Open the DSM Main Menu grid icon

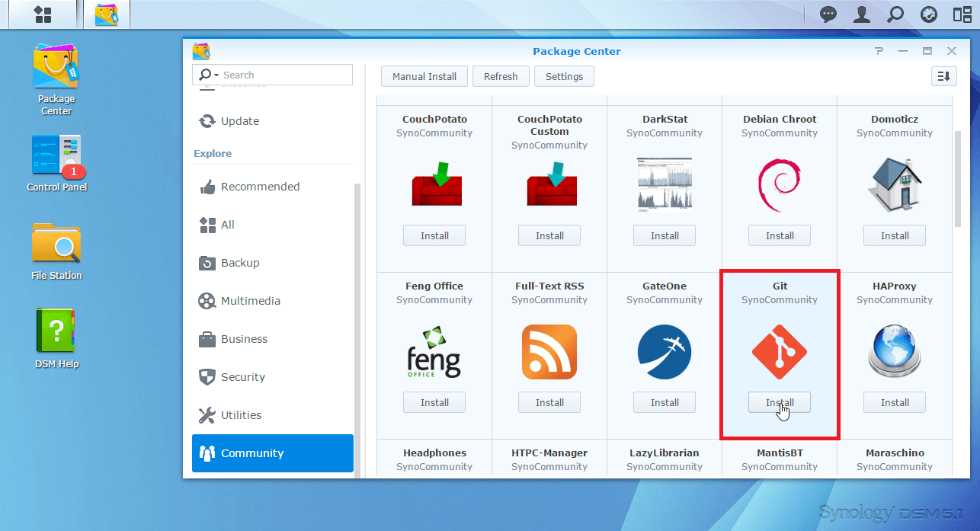pyautogui.click(x=43, y=14)
